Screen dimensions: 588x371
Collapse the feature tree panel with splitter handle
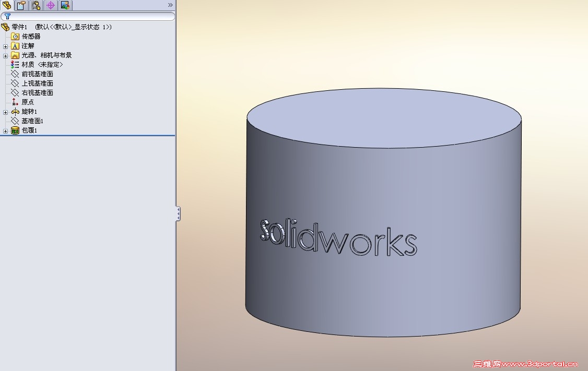[178, 213]
